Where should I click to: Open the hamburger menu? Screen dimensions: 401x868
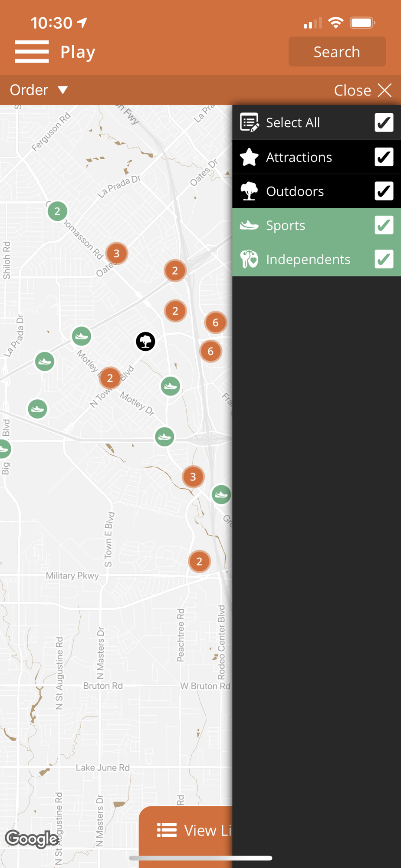click(32, 52)
